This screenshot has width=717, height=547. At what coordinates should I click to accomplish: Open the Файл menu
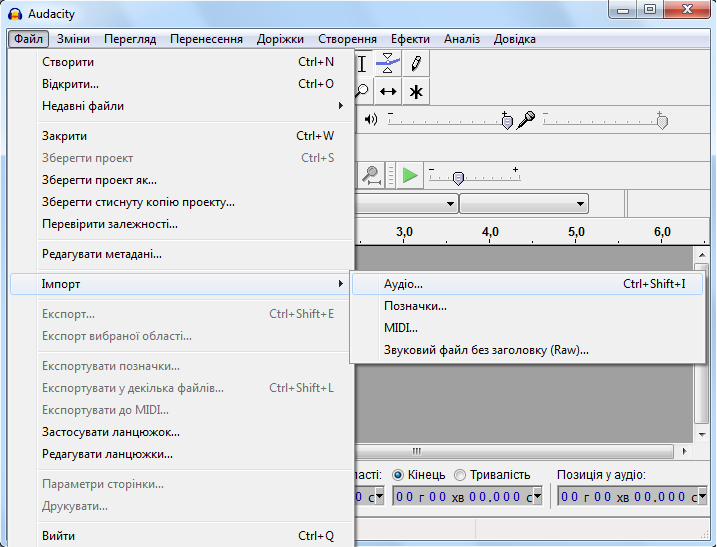point(28,39)
